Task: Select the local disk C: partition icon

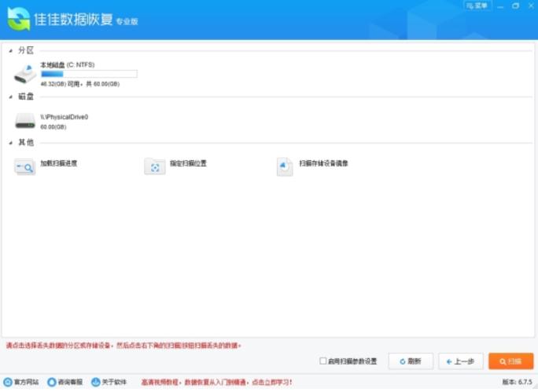Action: (24, 74)
